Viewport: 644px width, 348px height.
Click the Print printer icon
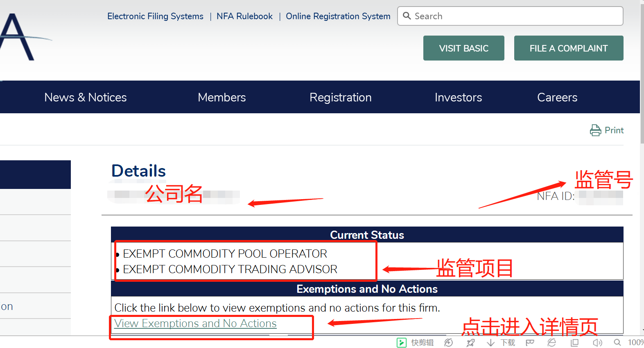tap(596, 130)
